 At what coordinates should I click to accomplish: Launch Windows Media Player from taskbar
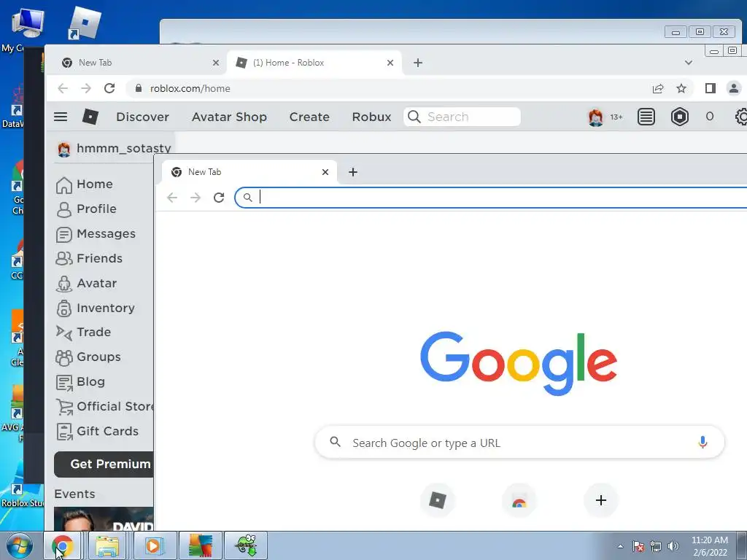point(153,545)
